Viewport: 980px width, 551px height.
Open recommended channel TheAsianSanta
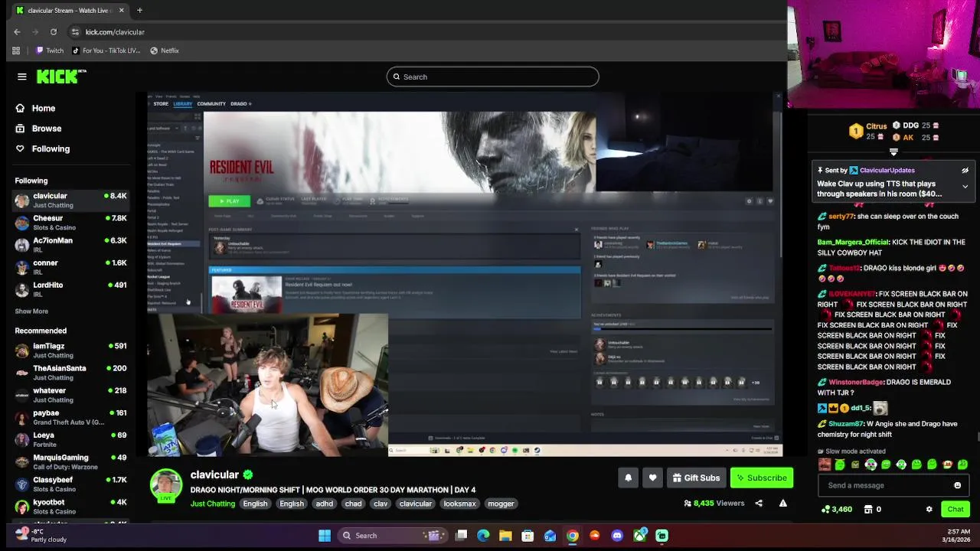click(x=70, y=373)
